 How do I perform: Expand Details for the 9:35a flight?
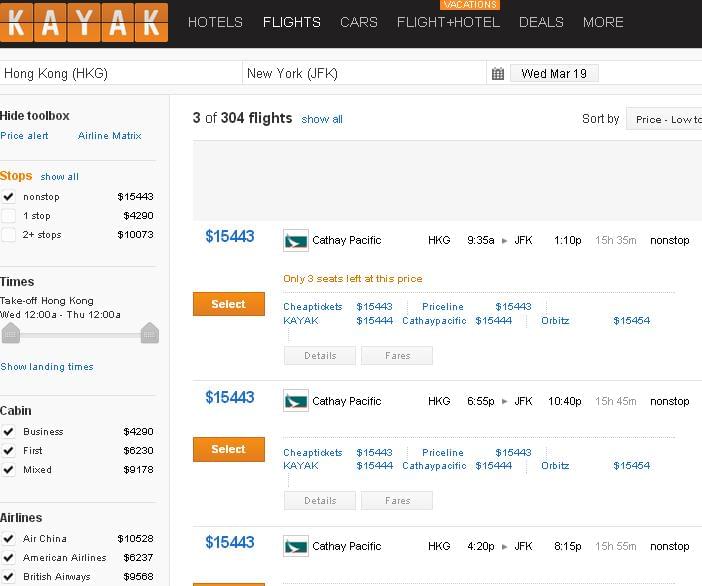pos(320,356)
